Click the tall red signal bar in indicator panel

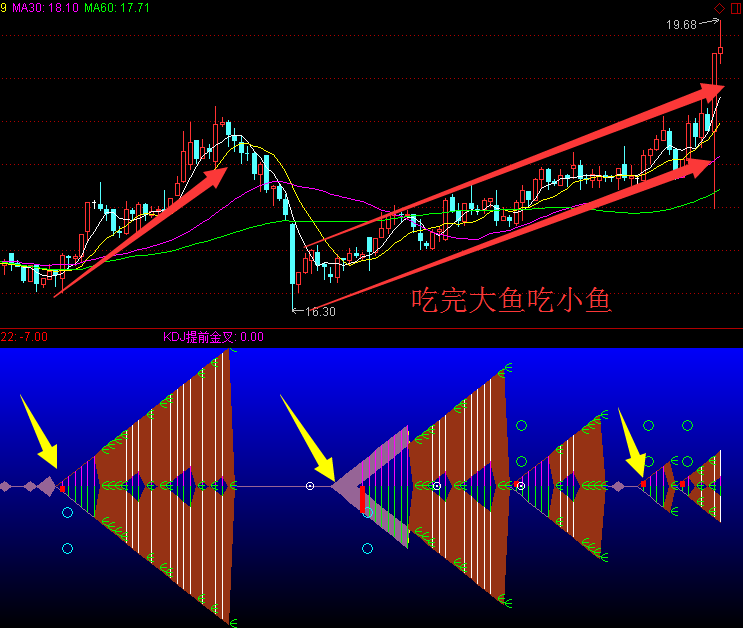coord(362,499)
